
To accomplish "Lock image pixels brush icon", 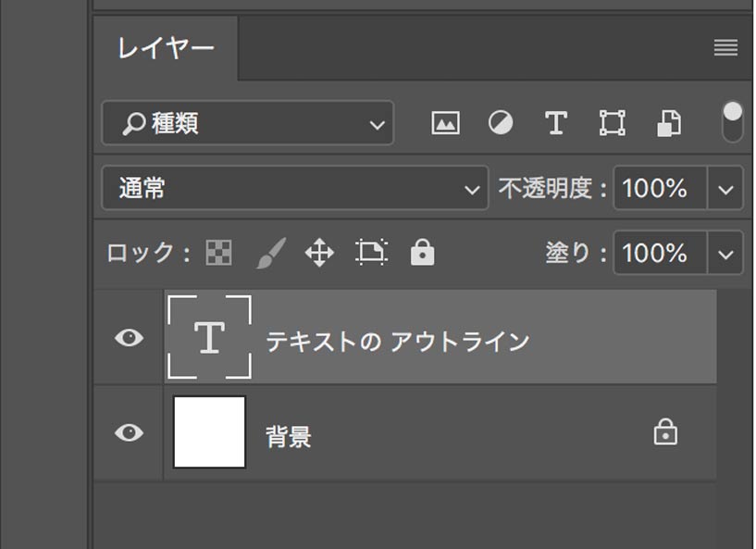I will click(271, 253).
